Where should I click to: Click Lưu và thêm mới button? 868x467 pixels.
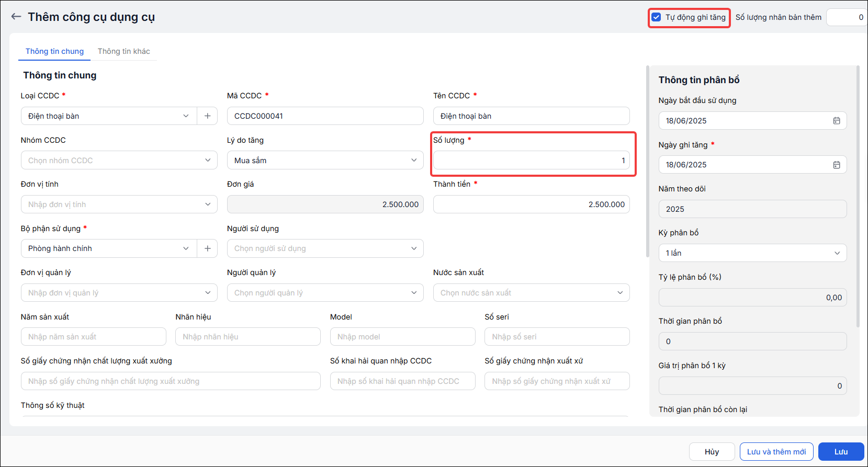(x=776, y=452)
